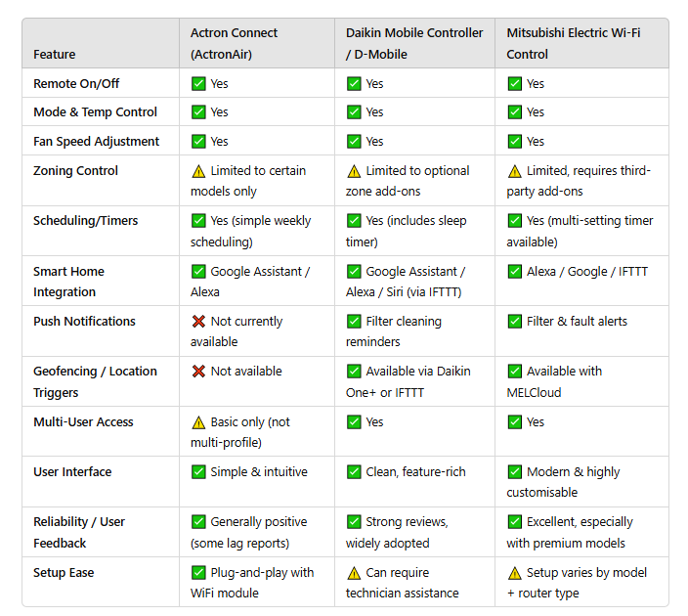Click the Geofencing / Location Triggers row label
Viewport: 688px width, 616px height.
tap(95, 381)
